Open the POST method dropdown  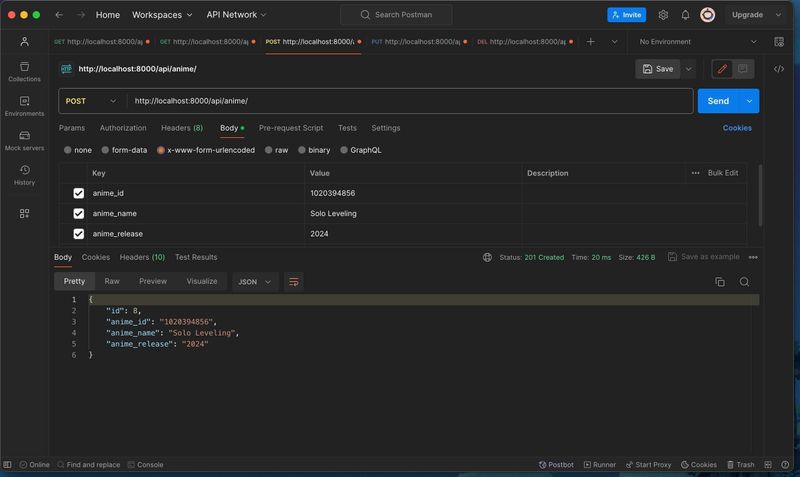(90, 101)
